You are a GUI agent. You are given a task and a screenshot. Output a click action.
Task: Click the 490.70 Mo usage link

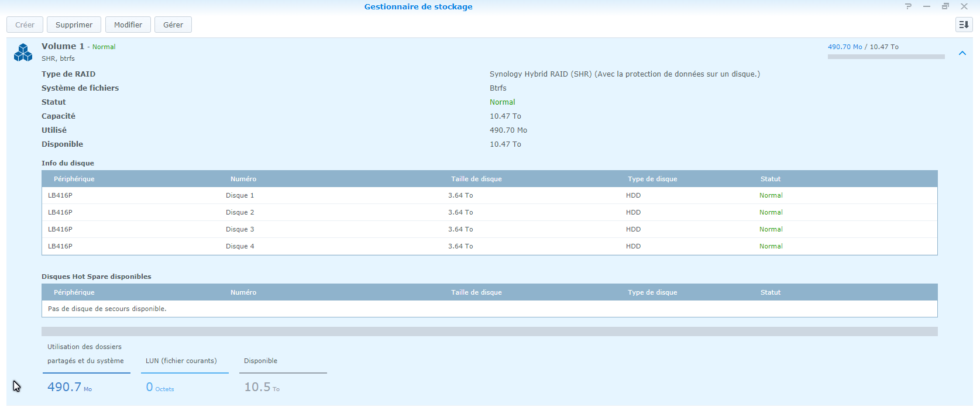pyautogui.click(x=845, y=47)
